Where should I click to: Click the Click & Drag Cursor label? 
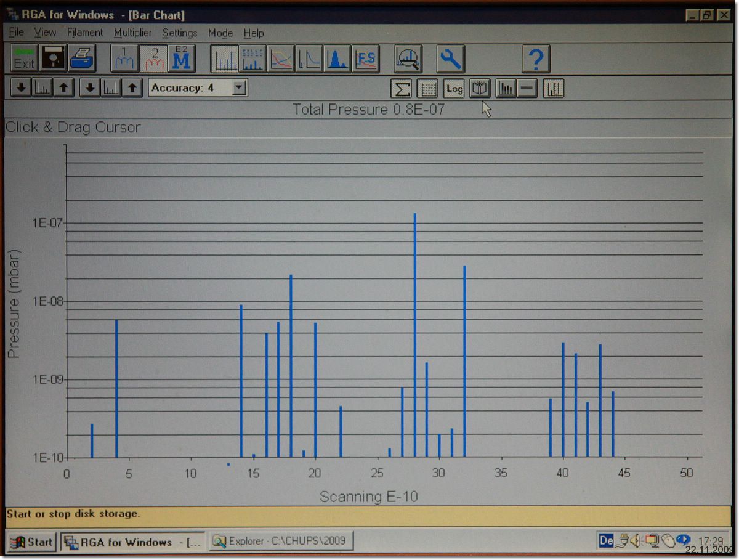click(x=73, y=128)
